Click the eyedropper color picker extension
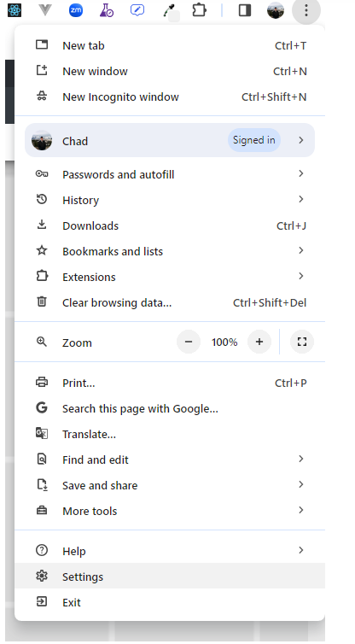 coord(169,10)
